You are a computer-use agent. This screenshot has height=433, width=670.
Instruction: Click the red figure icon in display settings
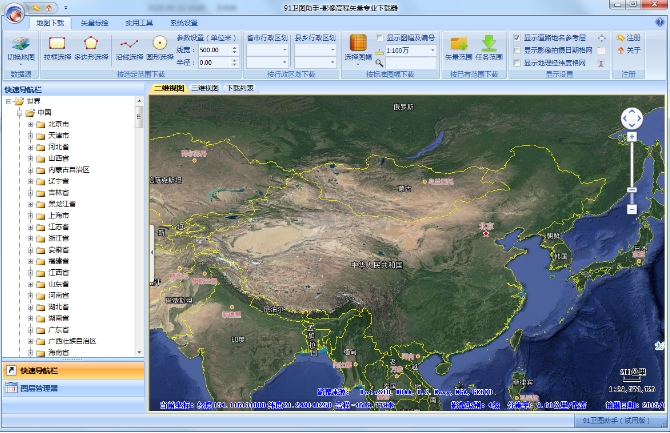tap(601, 63)
